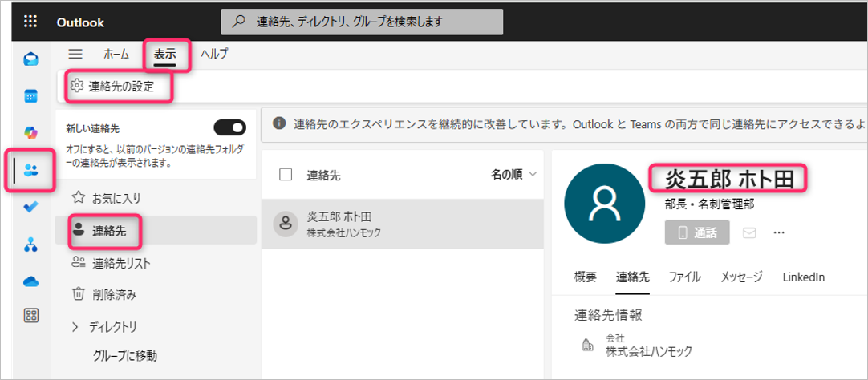This screenshot has height=380, width=868.
Task: Select the お気に入り folder
Action: pos(116,197)
